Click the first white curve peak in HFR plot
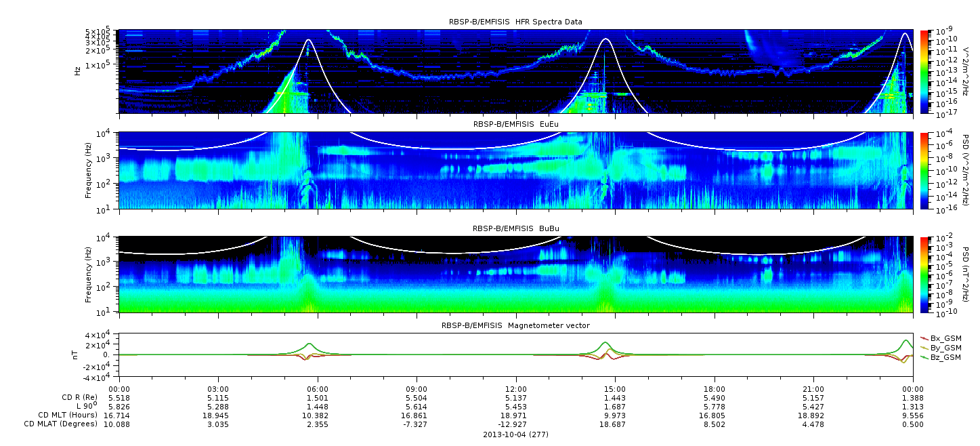980x446 pixels. [x=309, y=41]
